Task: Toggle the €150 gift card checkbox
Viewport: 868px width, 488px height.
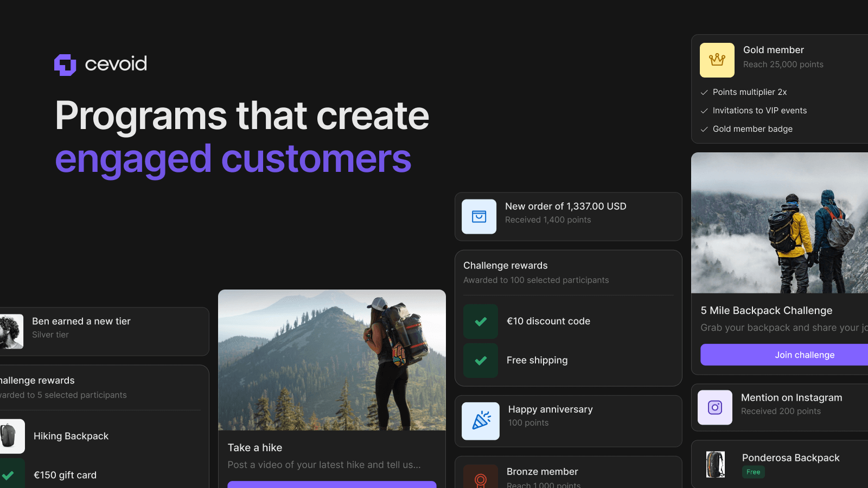Action: [x=10, y=475]
